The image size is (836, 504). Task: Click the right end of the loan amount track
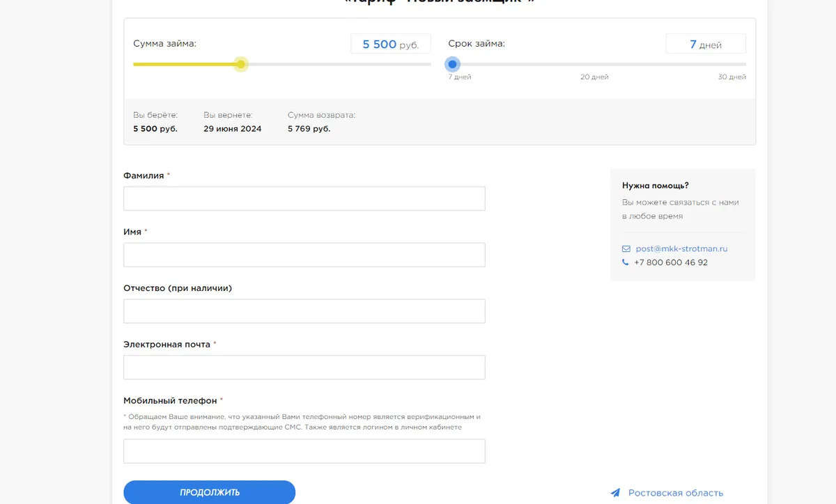429,65
